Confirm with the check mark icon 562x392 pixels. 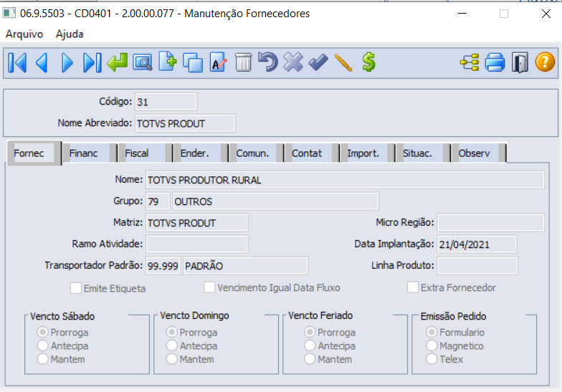pos(318,62)
